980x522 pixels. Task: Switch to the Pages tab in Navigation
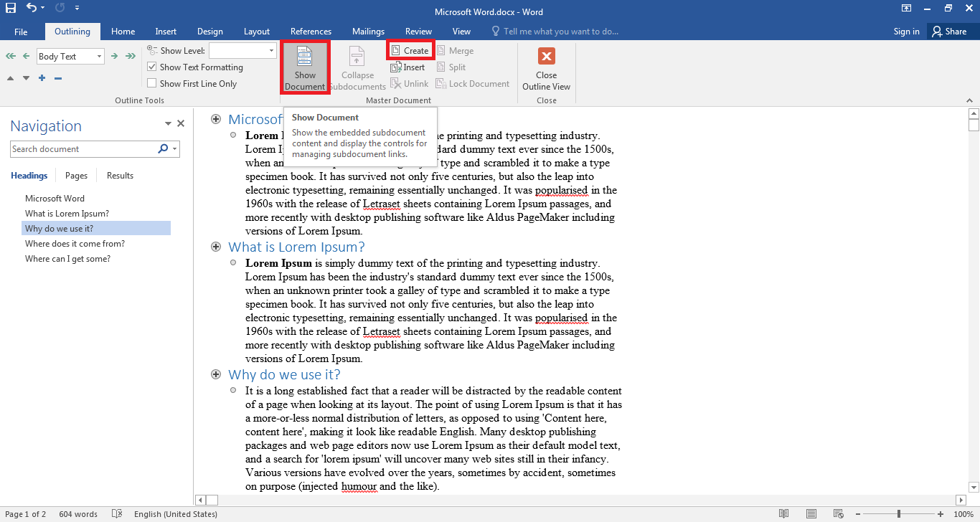coord(75,175)
